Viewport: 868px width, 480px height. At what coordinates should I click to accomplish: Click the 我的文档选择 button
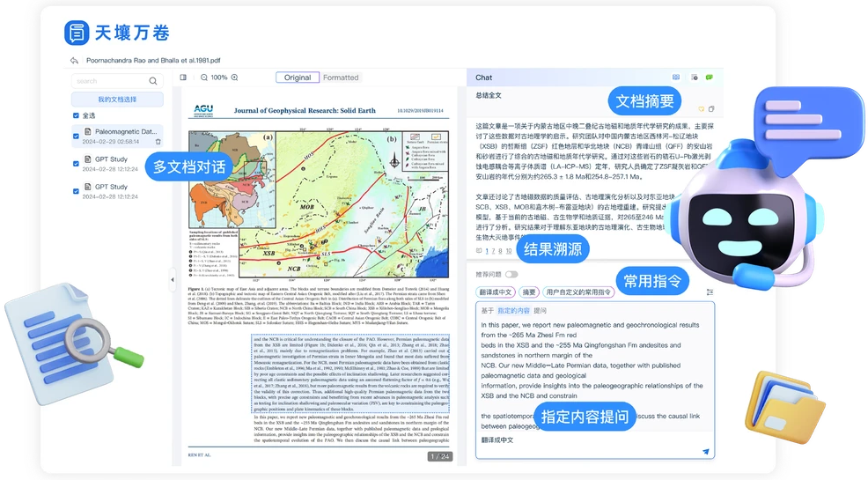tap(117, 100)
